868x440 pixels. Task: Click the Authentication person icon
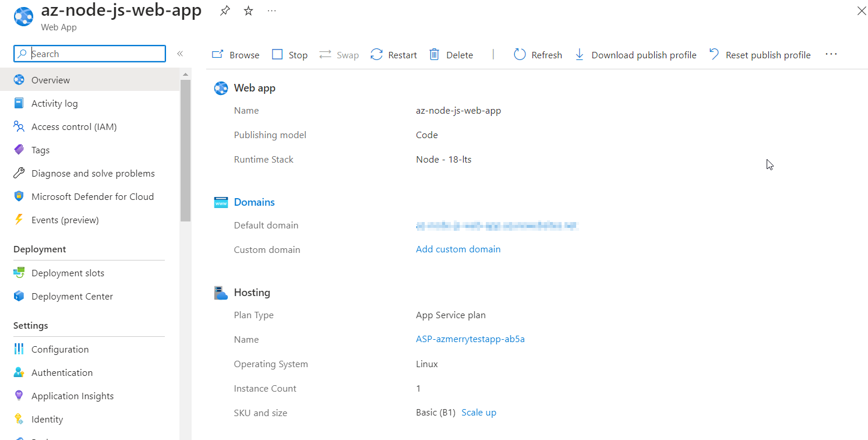tap(19, 372)
